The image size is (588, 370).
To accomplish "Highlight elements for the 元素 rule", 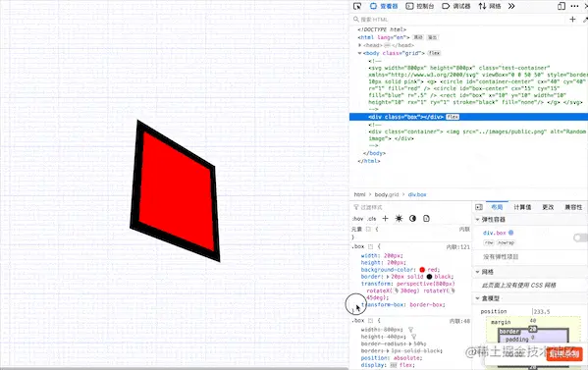I will tap(368, 229).
